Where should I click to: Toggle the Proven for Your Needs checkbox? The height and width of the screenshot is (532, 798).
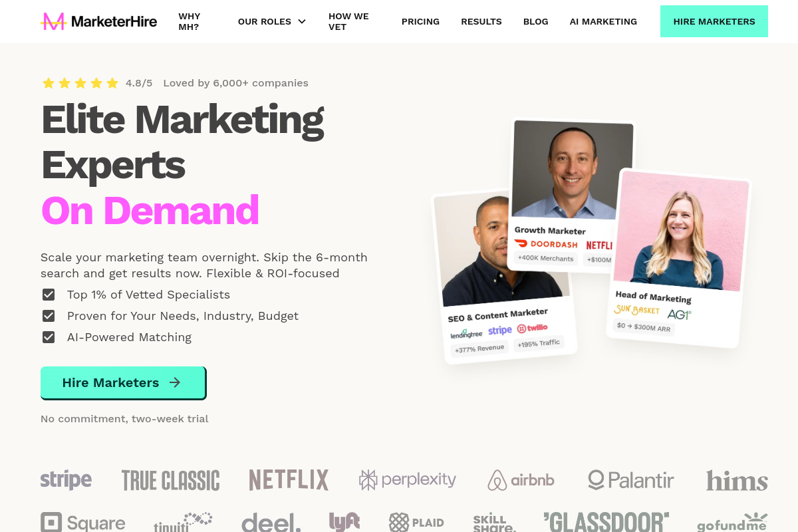pyautogui.click(x=49, y=316)
